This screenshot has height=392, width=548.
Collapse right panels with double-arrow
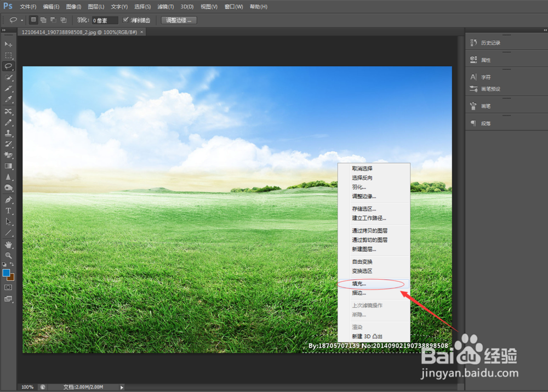(545, 30)
